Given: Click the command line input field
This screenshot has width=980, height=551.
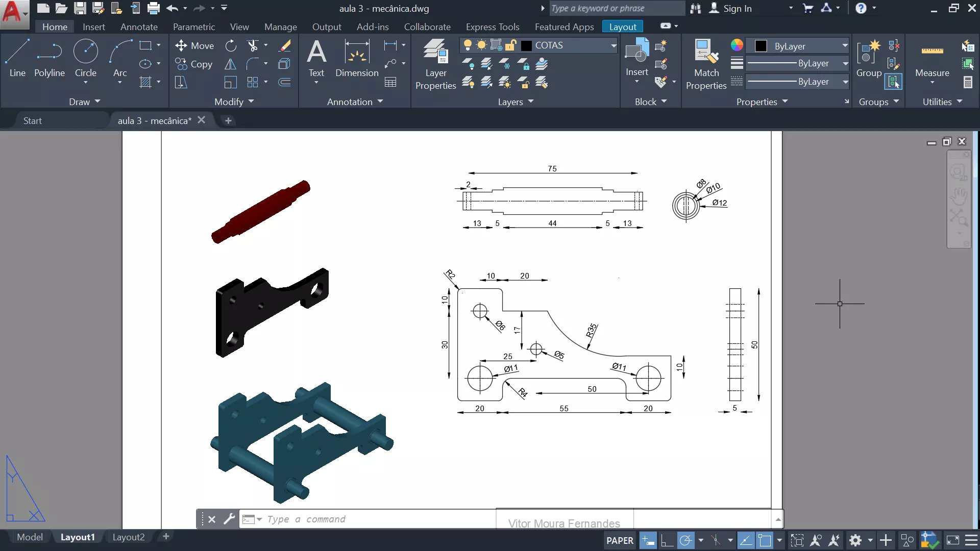Looking at the screenshot, I should [378, 519].
